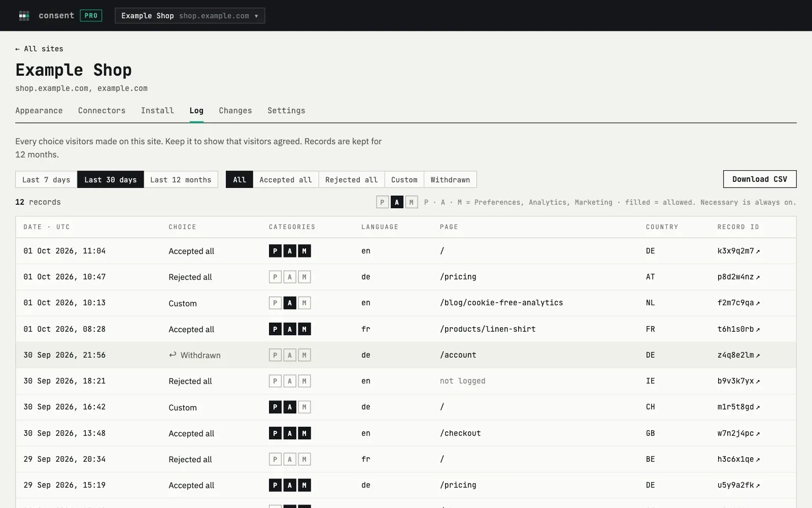Click the unfilled M badge in the 16:42 Custom row

click(304, 407)
